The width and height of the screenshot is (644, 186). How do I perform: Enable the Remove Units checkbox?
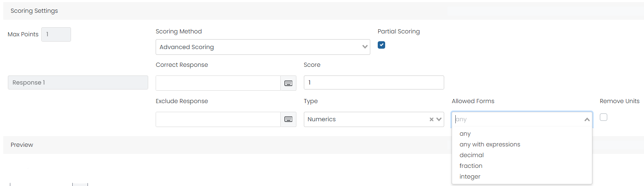(x=604, y=117)
